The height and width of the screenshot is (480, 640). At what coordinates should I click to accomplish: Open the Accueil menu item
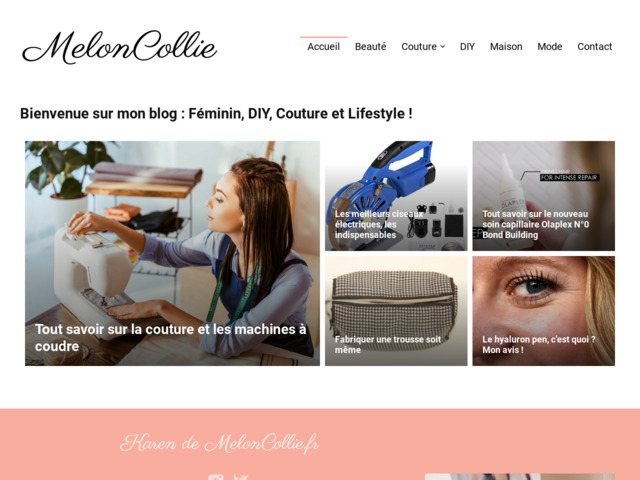pos(323,47)
